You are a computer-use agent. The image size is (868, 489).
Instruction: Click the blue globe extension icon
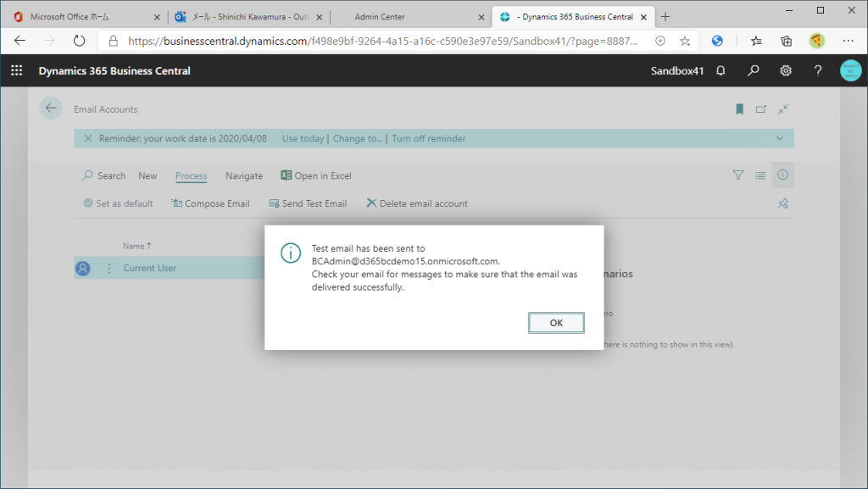pyautogui.click(x=717, y=41)
